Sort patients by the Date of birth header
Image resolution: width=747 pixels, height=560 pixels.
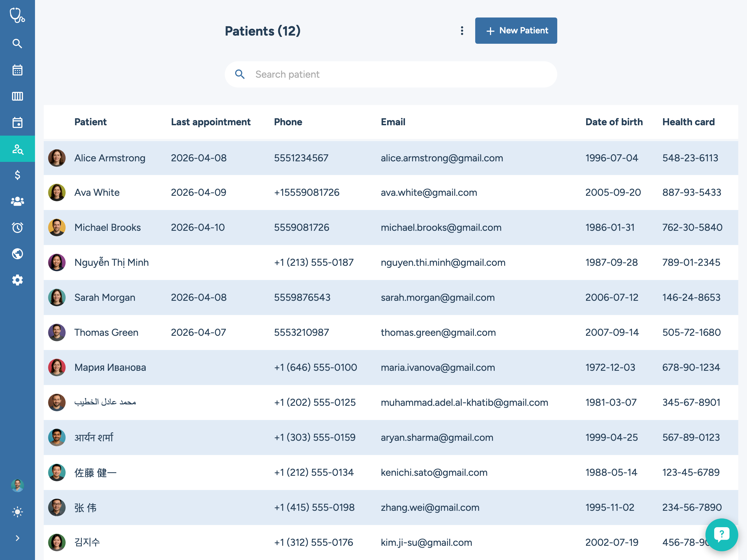pos(614,122)
